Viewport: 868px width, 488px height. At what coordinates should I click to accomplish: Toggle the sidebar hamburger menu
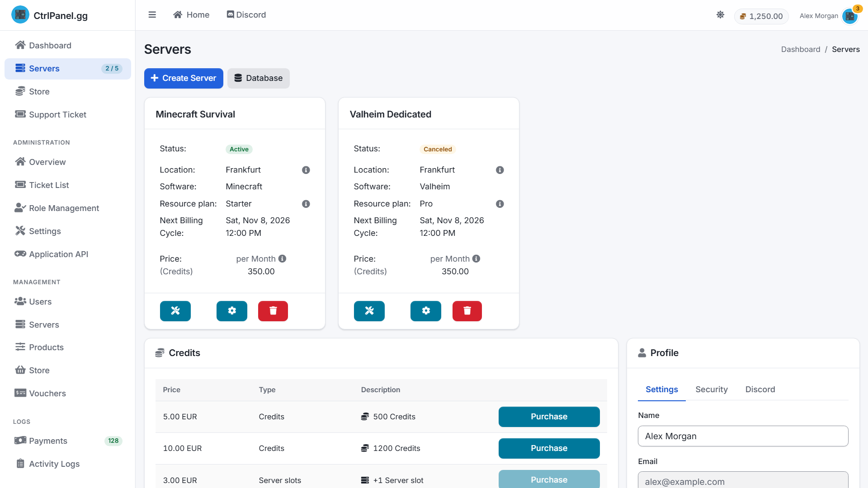[152, 15]
